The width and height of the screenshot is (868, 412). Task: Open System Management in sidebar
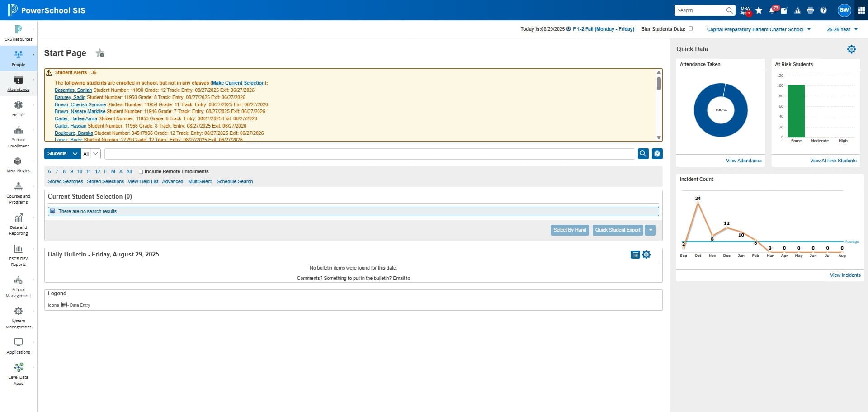tap(19, 318)
